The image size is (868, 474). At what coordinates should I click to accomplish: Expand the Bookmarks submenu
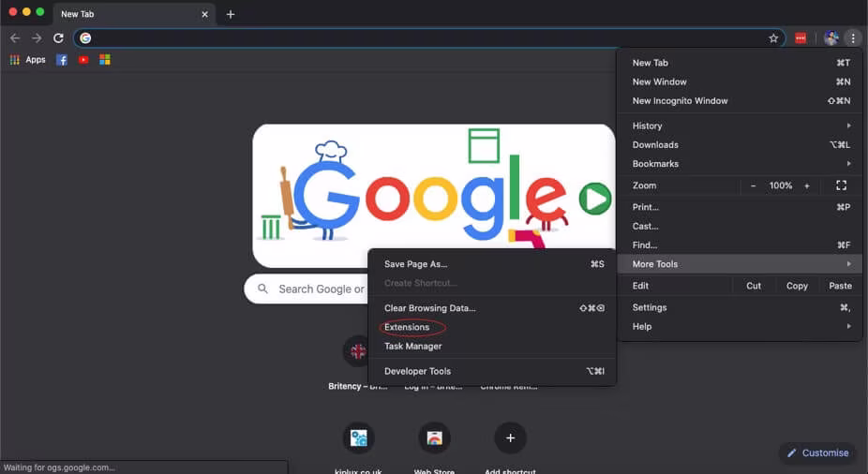740,164
